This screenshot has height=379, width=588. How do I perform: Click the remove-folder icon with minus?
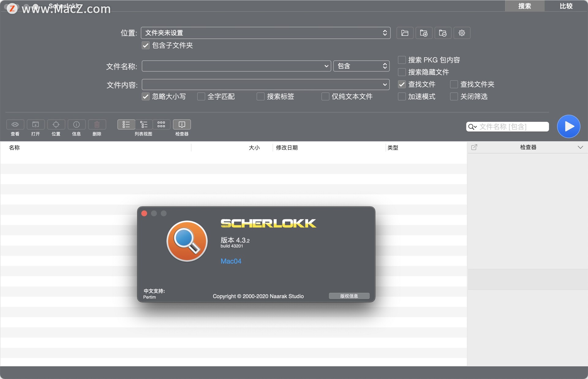[x=443, y=33]
